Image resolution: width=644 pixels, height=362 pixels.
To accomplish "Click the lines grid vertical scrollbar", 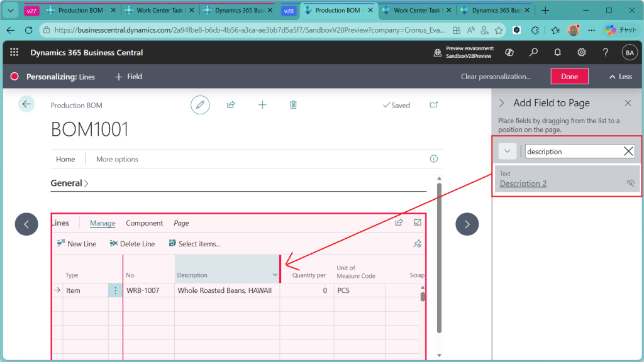I will 423,297.
